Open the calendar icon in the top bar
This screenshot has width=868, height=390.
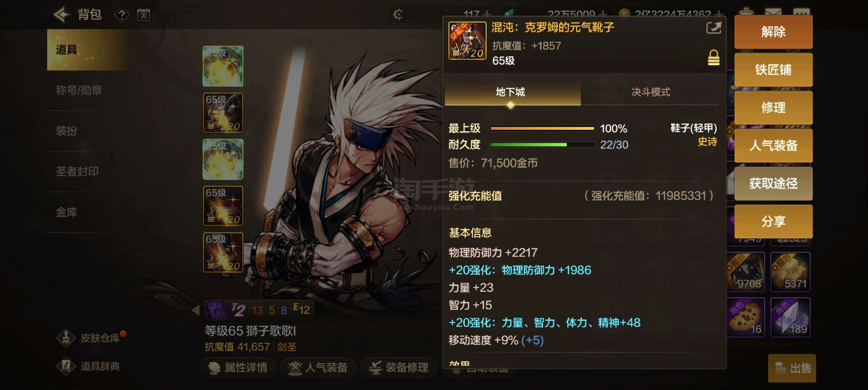pyautogui.click(x=143, y=15)
